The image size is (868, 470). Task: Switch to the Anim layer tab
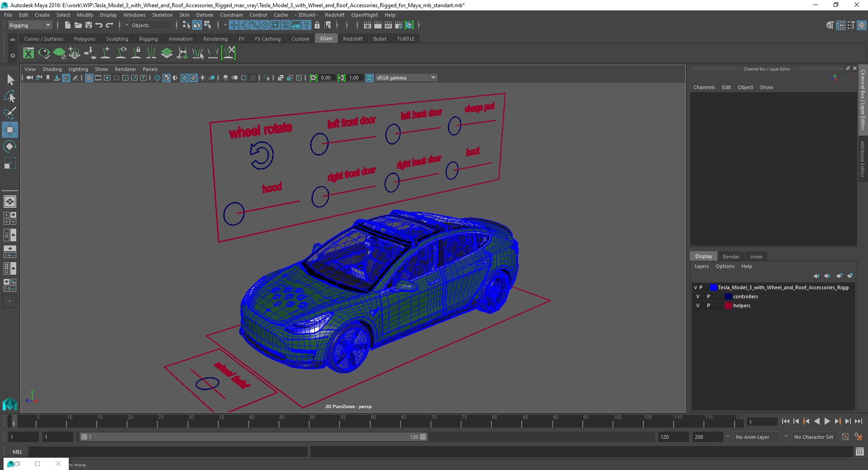click(x=756, y=256)
